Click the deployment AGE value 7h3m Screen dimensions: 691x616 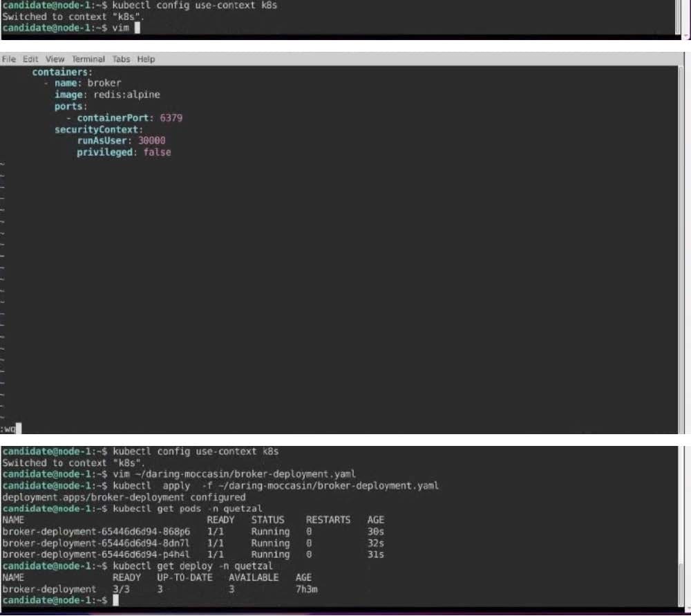point(306,589)
